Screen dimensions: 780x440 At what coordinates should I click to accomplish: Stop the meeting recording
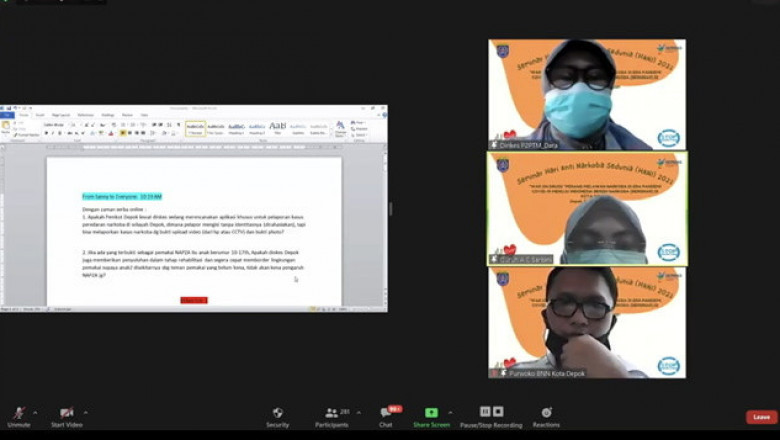[497, 411]
